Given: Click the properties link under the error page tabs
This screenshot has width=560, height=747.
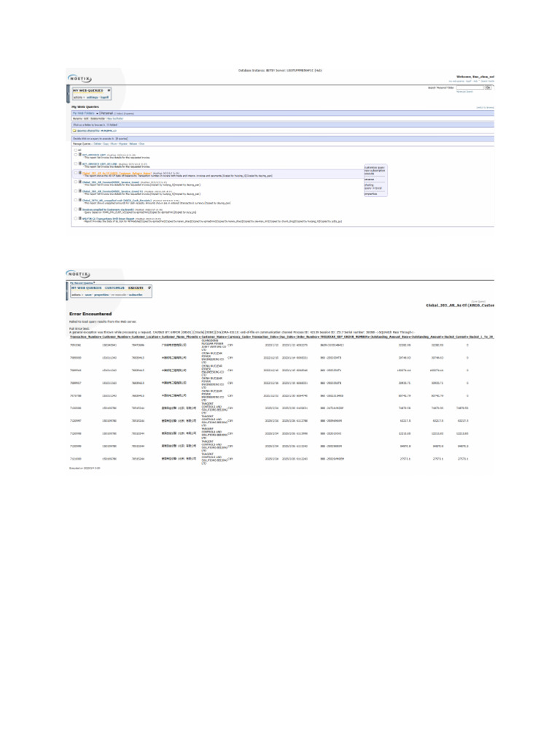Looking at the screenshot, I should (101, 295).
